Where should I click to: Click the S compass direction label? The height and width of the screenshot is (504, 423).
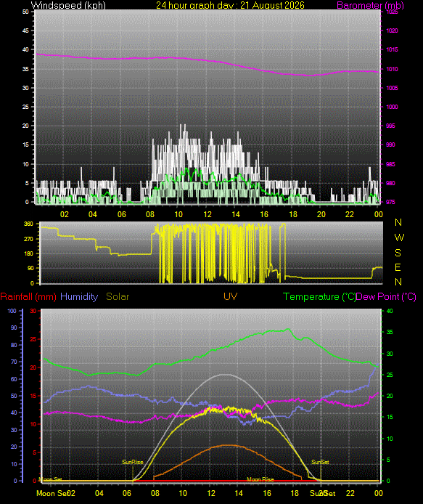pyautogui.click(x=398, y=253)
